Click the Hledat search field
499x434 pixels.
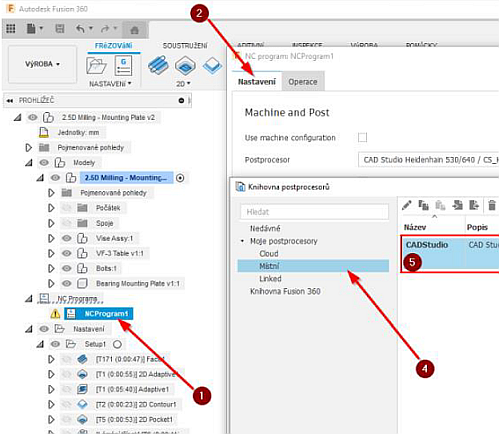[314, 212]
